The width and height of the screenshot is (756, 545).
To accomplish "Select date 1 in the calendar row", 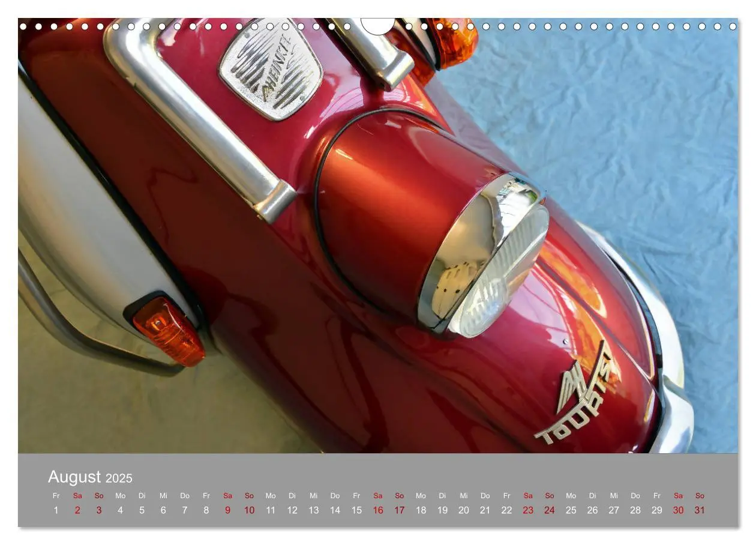I will point(56,510).
